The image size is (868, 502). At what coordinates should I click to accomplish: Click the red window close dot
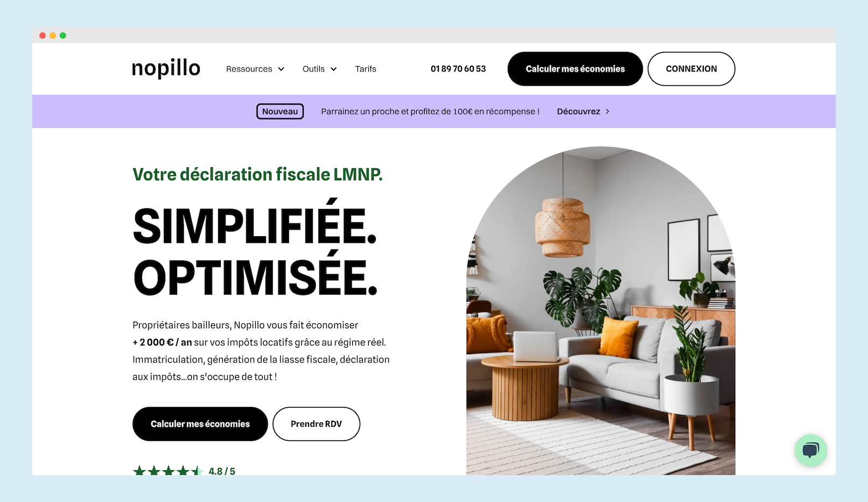(x=43, y=36)
